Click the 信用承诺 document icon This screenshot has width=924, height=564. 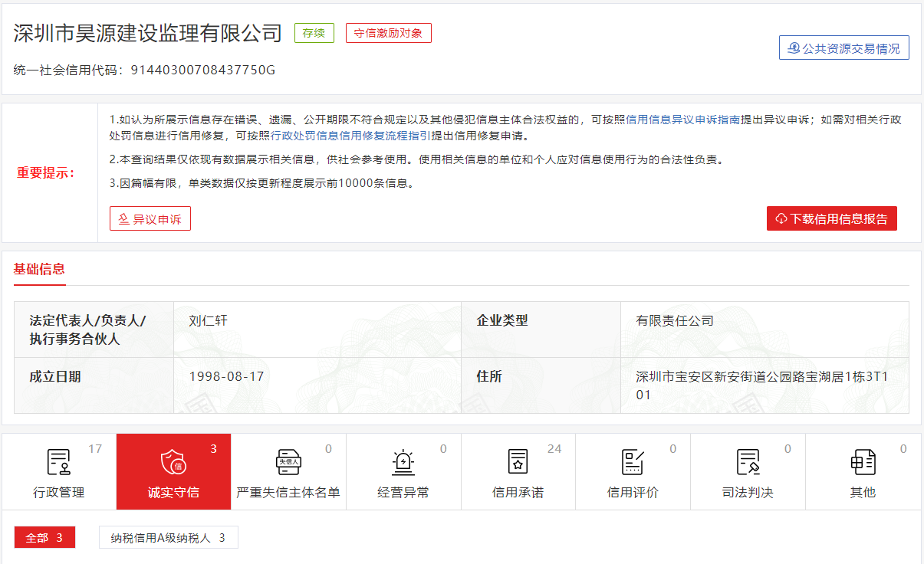(518, 462)
